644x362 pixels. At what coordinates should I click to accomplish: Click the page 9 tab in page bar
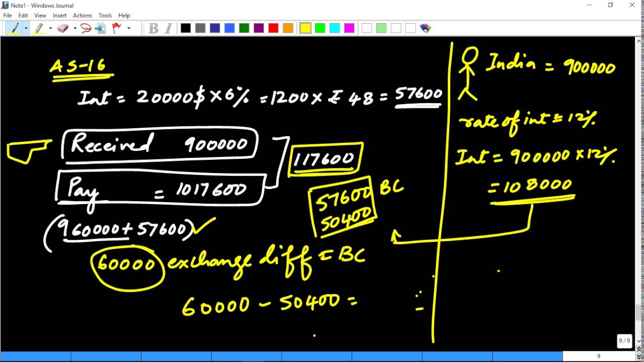[598, 356]
